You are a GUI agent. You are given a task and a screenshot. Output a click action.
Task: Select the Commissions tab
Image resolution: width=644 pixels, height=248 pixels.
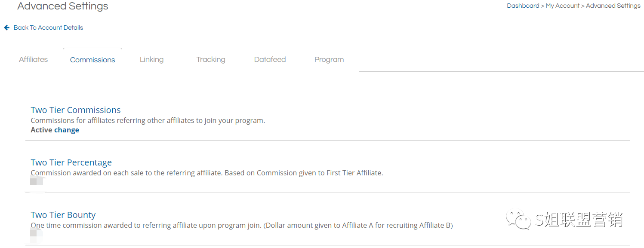click(92, 60)
